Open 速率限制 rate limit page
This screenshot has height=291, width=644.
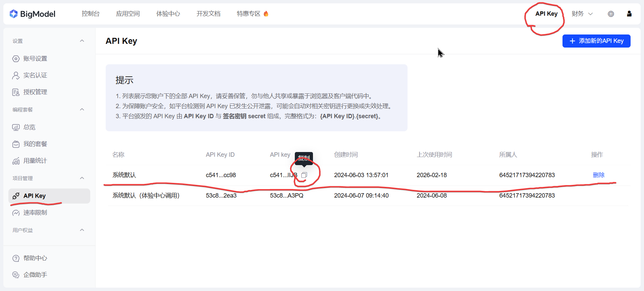tap(35, 213)
